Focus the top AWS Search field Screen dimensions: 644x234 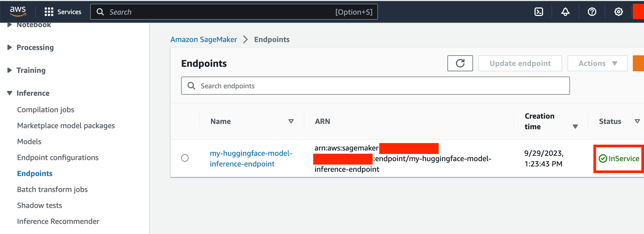click(x=234, y=12)
